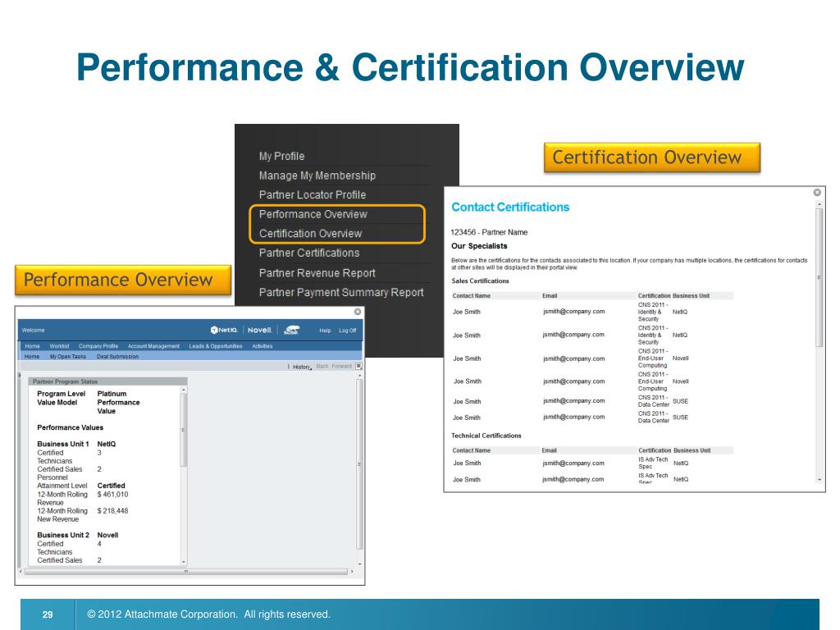The width and height of the screenshot is (840, 630).
Task: Click Home in the top navigation row
Action: click(x=32, y=346)
